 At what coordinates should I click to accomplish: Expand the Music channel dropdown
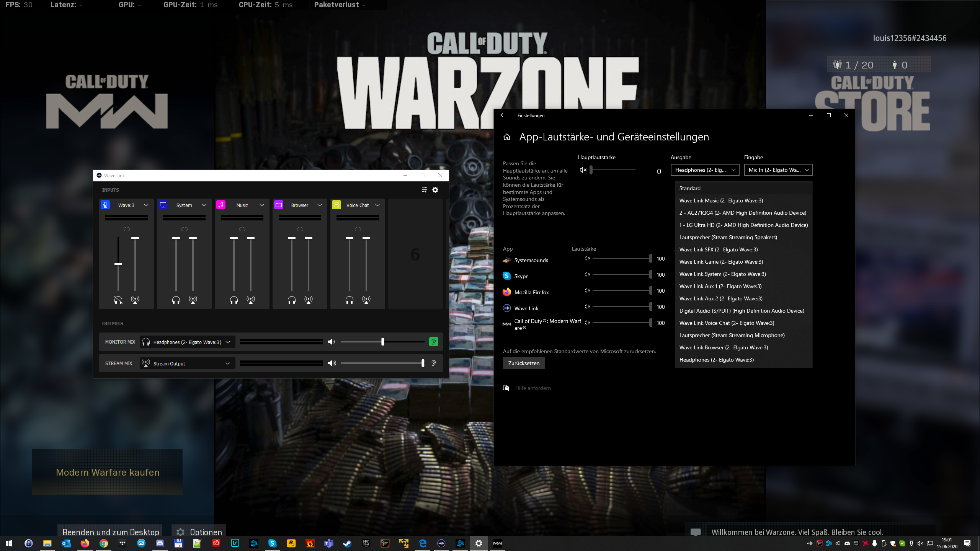tap(262, 205)
